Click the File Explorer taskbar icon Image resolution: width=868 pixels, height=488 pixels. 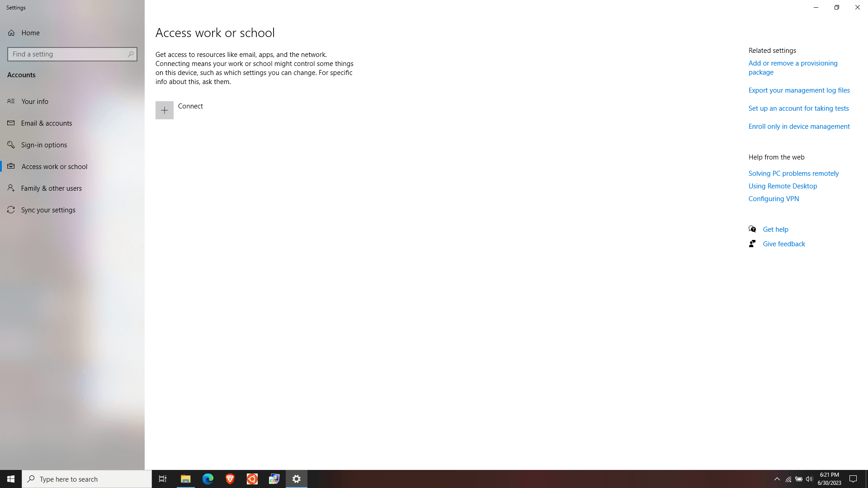[x=185, y=479]
